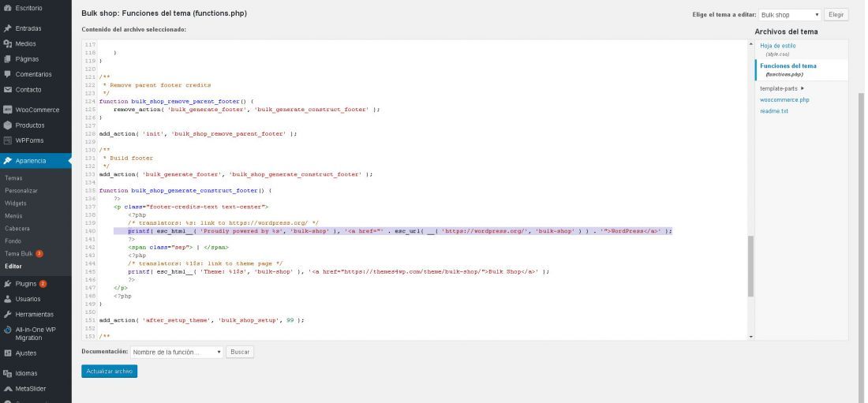Open readme.txt theme file
This screenshot has width=868, height=403.
point(774,111)
